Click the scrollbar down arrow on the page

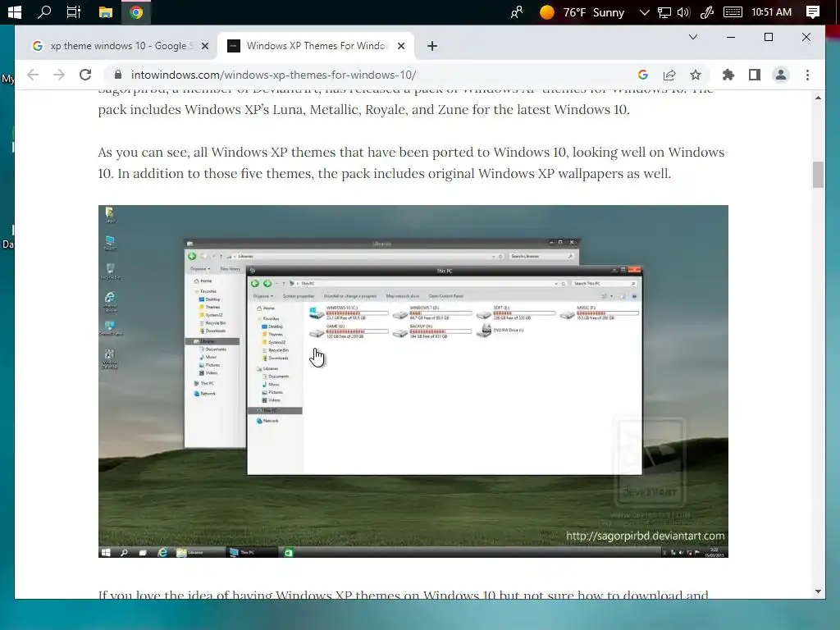click(818, 591)
